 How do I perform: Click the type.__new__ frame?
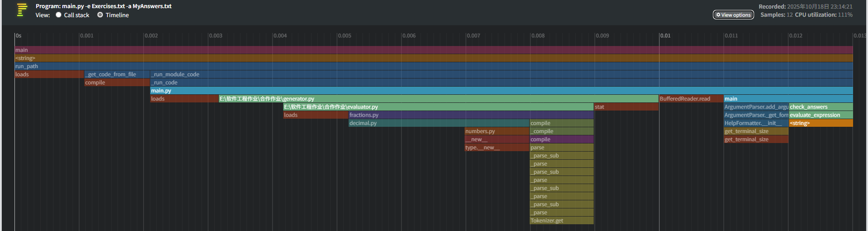(x=497, y=148)
